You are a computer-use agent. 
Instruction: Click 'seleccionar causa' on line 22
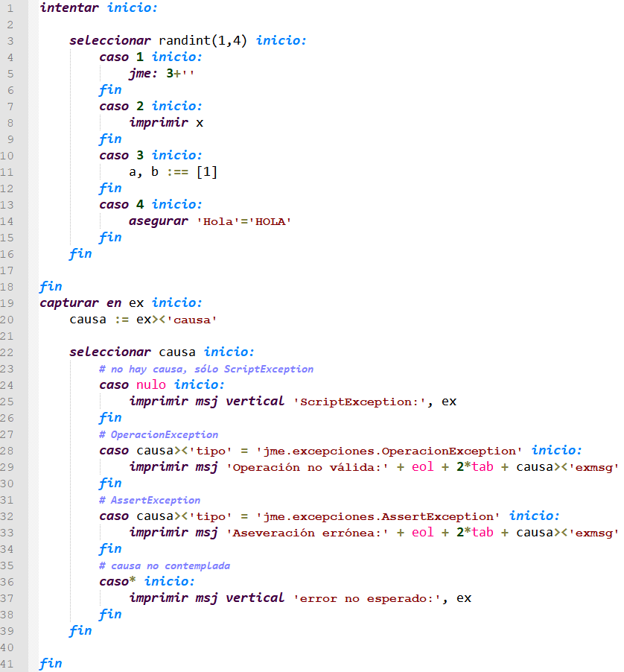pyautogui.click(x=133, y=352)
